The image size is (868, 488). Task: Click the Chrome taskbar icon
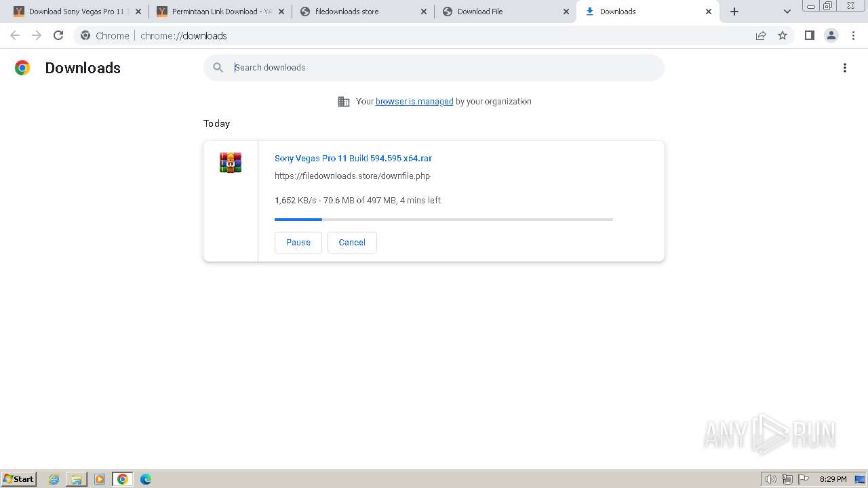coord(123,479)
